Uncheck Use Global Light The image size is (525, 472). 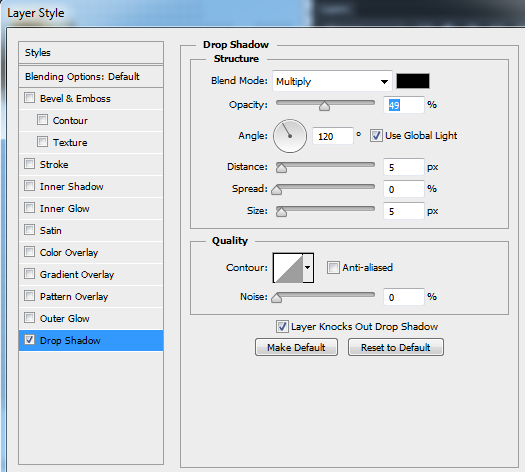(x=376, y=136)
